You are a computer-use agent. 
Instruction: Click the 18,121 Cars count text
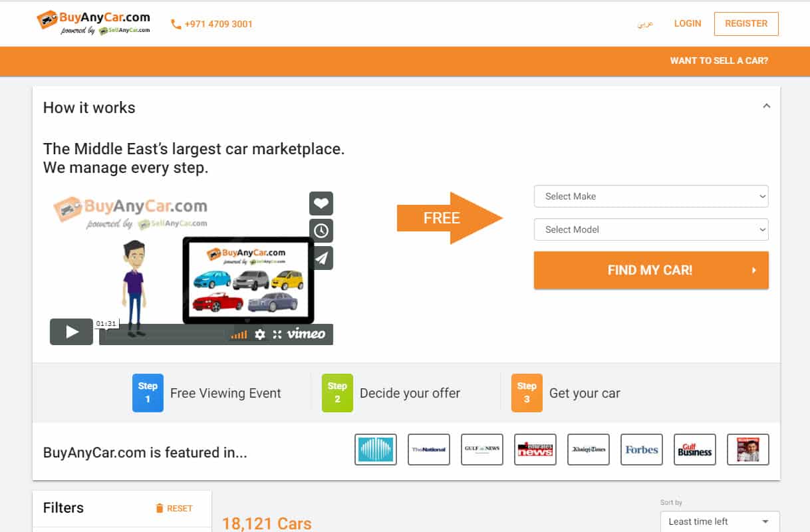click(267, 524)
